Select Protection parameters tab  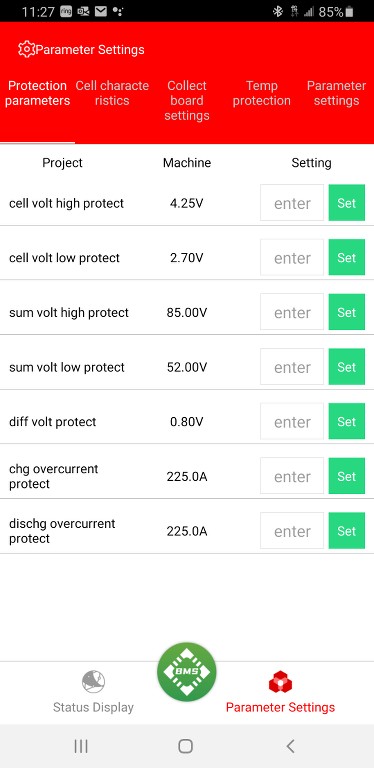[x=38, y=93]
